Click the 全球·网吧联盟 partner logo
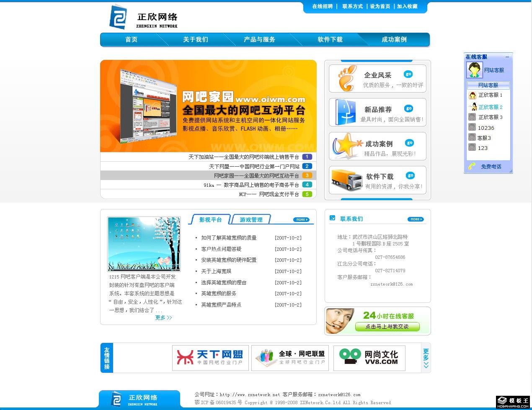Screen dimensions: 532x410 pyautogui.click(x=290, y=358)
